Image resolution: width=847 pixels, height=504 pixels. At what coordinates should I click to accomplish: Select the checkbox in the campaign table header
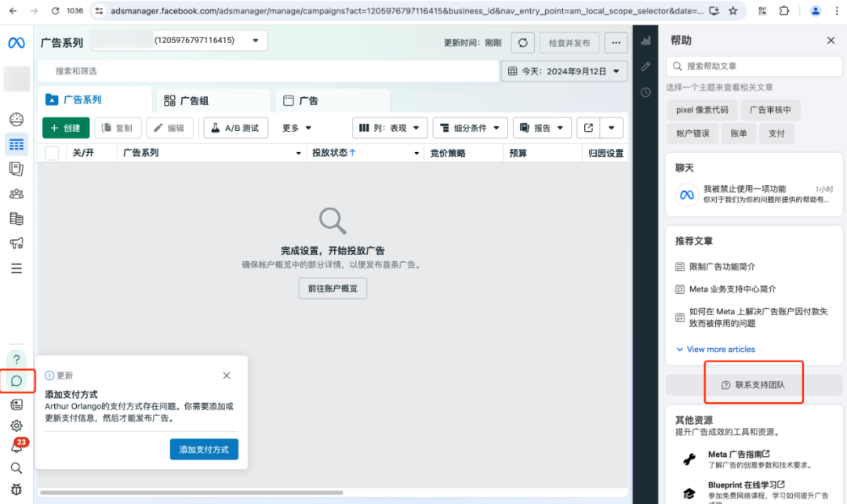coord(51,153)
